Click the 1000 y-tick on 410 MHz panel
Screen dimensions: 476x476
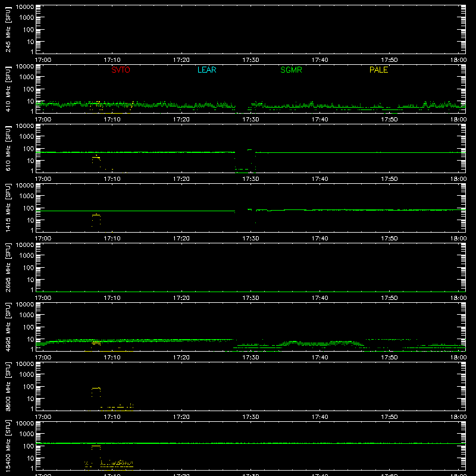click(27, 77)
